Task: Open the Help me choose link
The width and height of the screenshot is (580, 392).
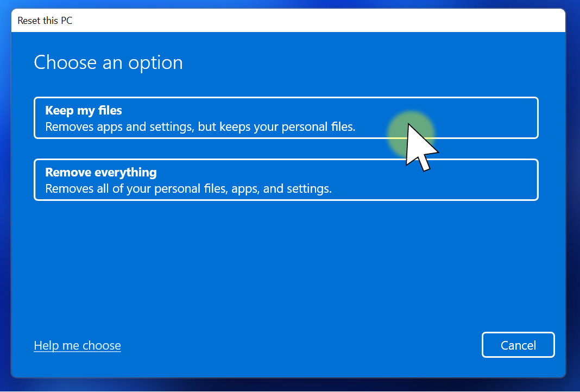Action: tap(77, 345)
